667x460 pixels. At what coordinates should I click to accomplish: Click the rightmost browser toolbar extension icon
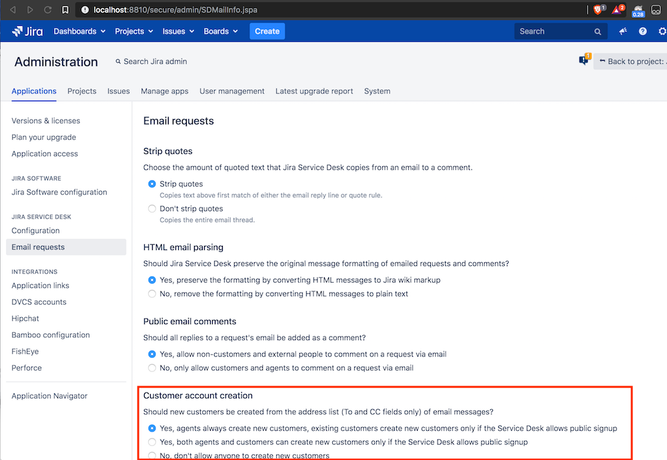point(656,9)
